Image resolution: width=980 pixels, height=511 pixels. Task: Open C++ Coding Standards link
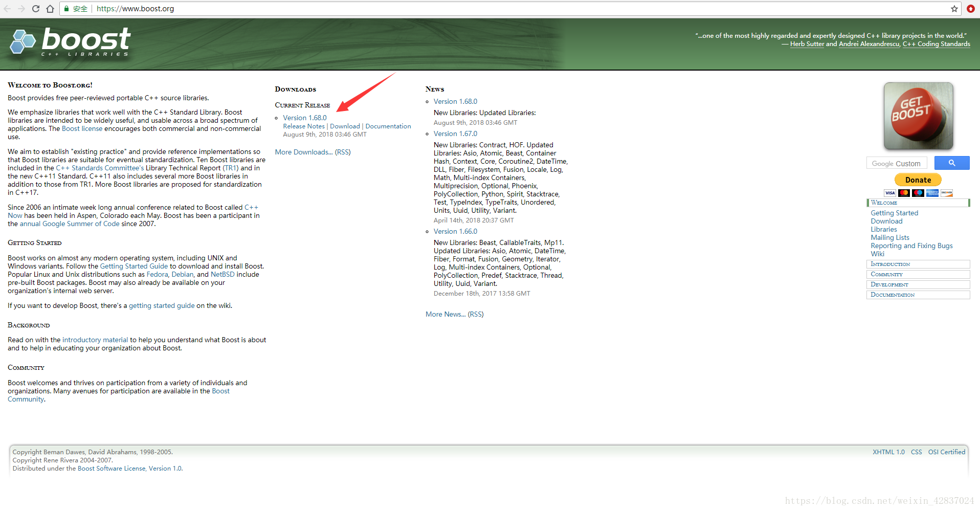937,44
